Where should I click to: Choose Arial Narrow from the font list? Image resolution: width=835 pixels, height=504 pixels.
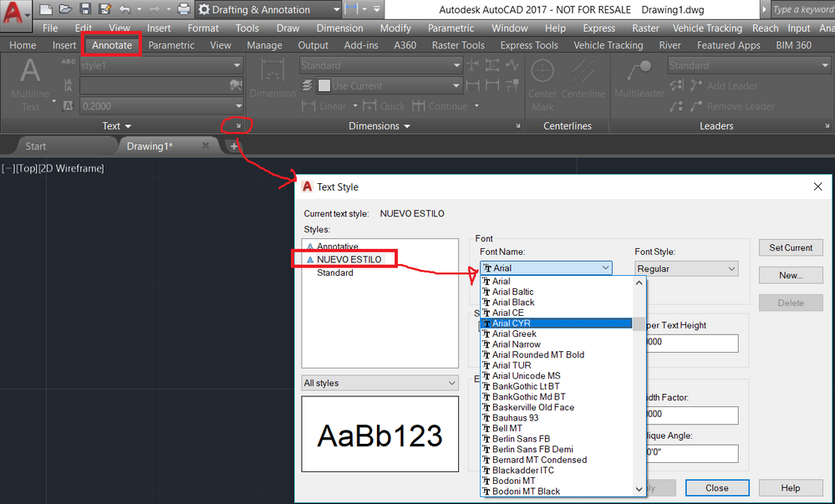(x=516, y=344)
